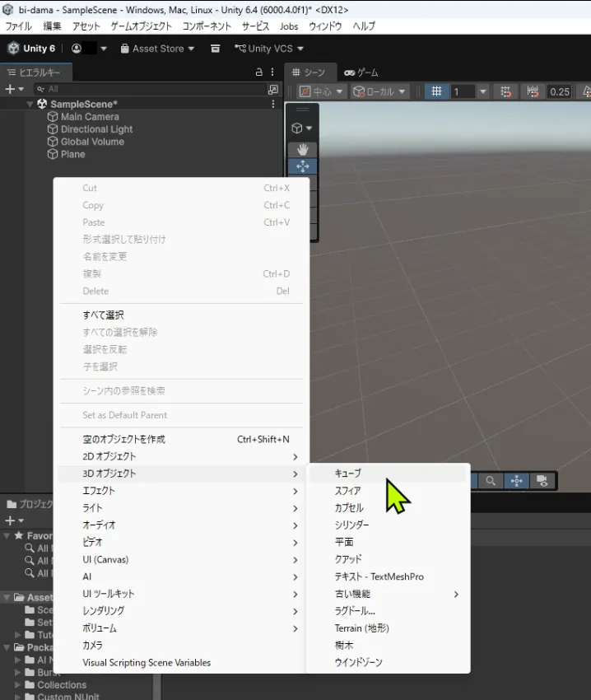Click the Unity 6 logo button
Screen dimensions: 591x700
coord(31,49)
